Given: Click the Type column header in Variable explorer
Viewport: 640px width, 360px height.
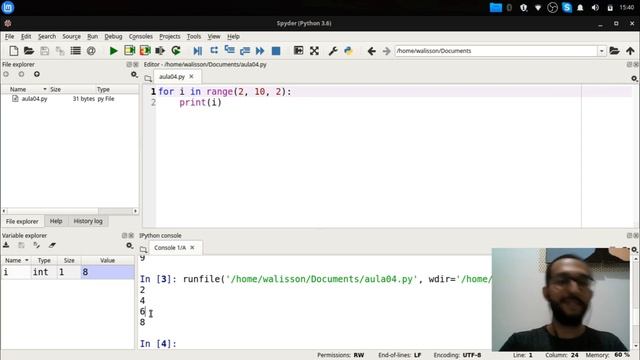Looking at the screenshot, I should pos(44,260).
